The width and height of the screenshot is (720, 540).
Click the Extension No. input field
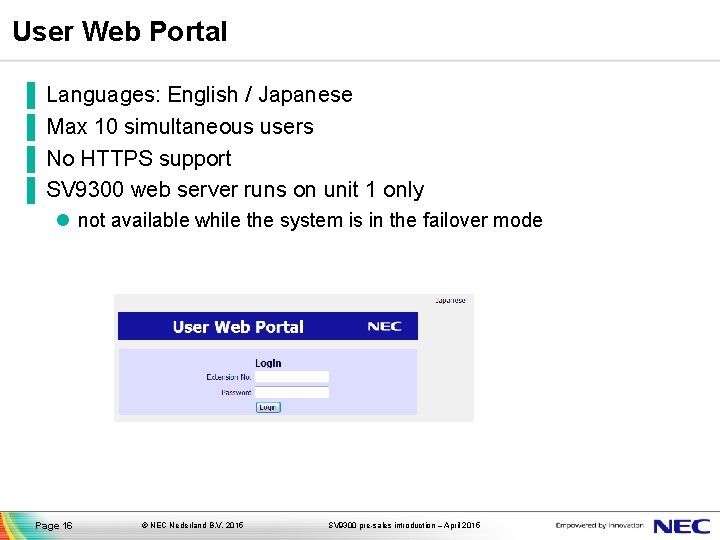[x=292, y=377]
